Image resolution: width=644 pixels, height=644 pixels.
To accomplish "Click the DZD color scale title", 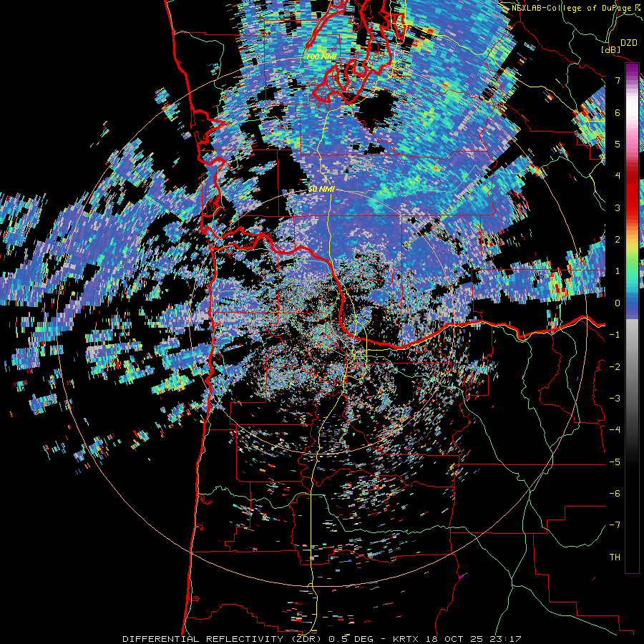I will coord(628,42).
